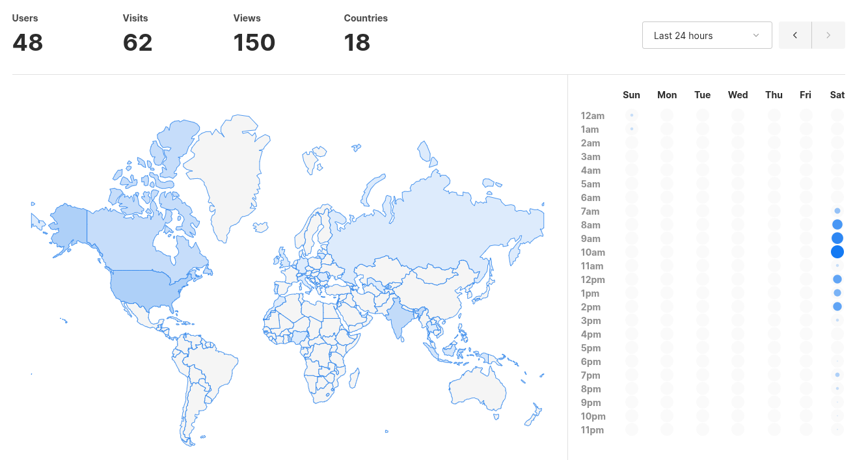The image size is (868, 460).
Task: Click the Saturday 3pm heatmap dot
Action: click(x=837, y=320)
